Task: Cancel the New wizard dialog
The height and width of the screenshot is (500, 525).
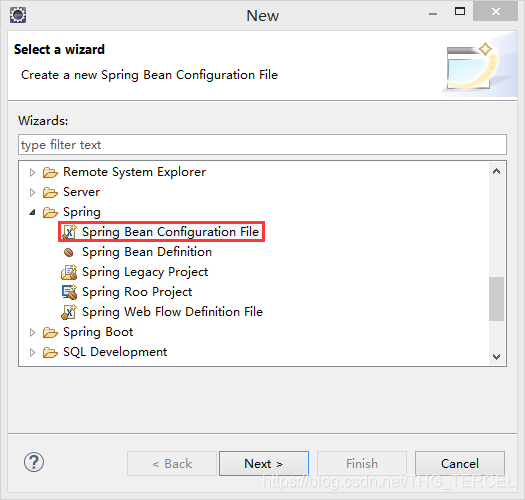Action: coord(460,463)
